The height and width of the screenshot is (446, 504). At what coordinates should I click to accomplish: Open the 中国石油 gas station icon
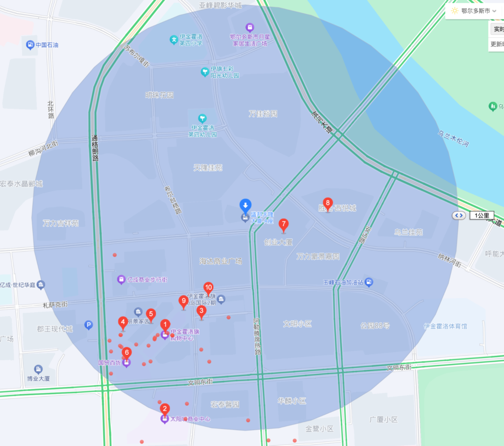click(x=30, y=45)
